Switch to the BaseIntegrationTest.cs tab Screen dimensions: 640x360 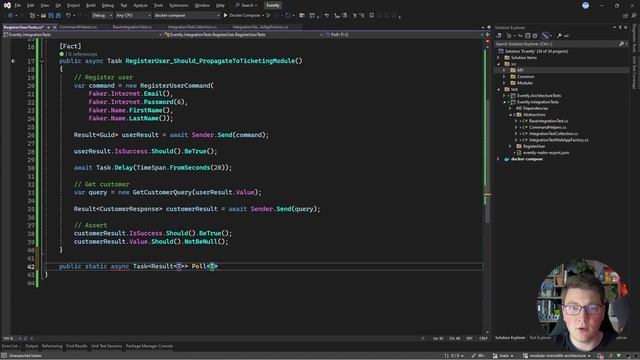132,27
